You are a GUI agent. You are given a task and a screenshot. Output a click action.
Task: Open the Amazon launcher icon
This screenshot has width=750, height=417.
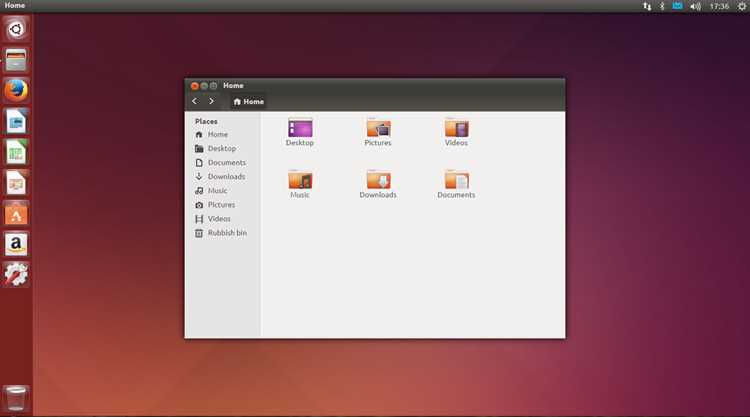click(16, 244)
